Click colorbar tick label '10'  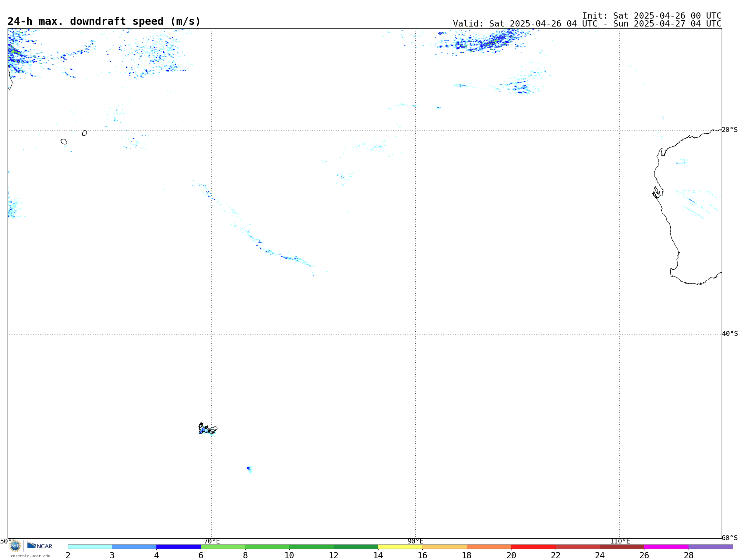click(289, 555)
